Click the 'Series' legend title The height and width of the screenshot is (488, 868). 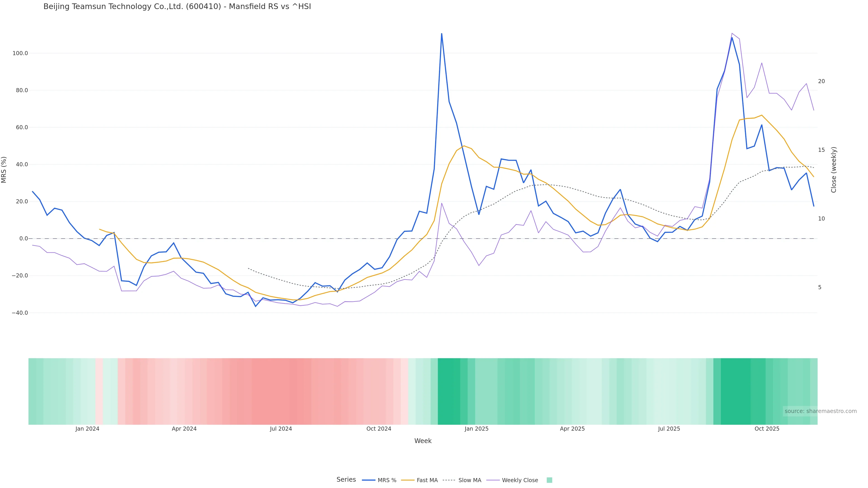point(346,480)
